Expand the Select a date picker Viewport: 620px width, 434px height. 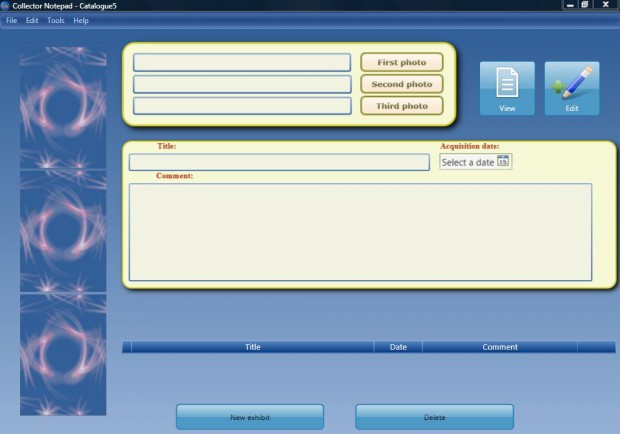tap(468, 162)
